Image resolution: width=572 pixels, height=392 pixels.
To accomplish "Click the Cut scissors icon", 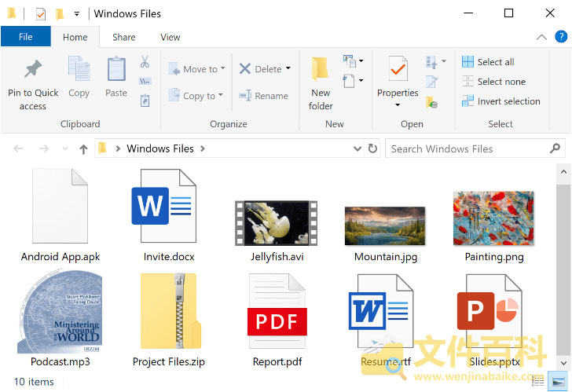I will coord(145,61).
